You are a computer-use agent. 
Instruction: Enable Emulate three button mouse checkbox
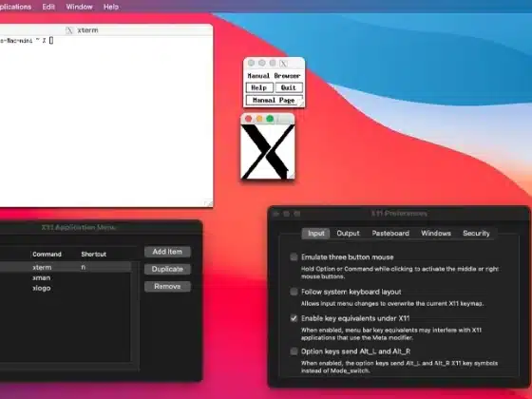(294, 256)
